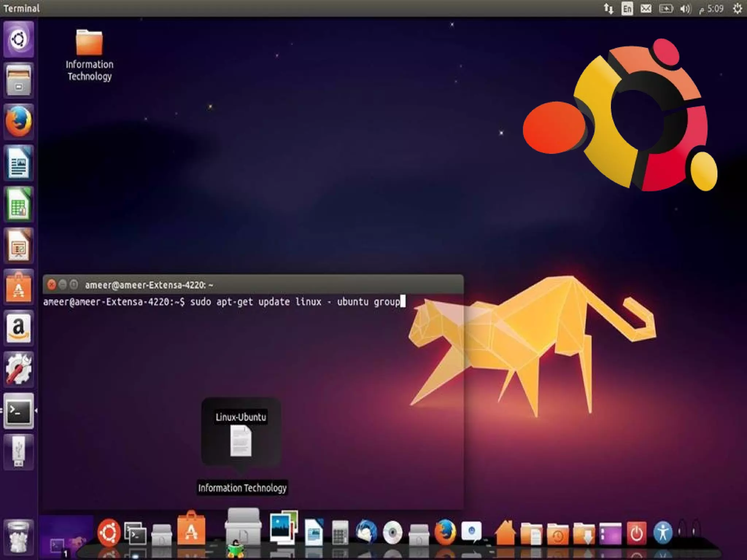Open Thunderbird mail in bottom dock
The width and height of the screenshot is (747, 560).
[x=366, y=532]
